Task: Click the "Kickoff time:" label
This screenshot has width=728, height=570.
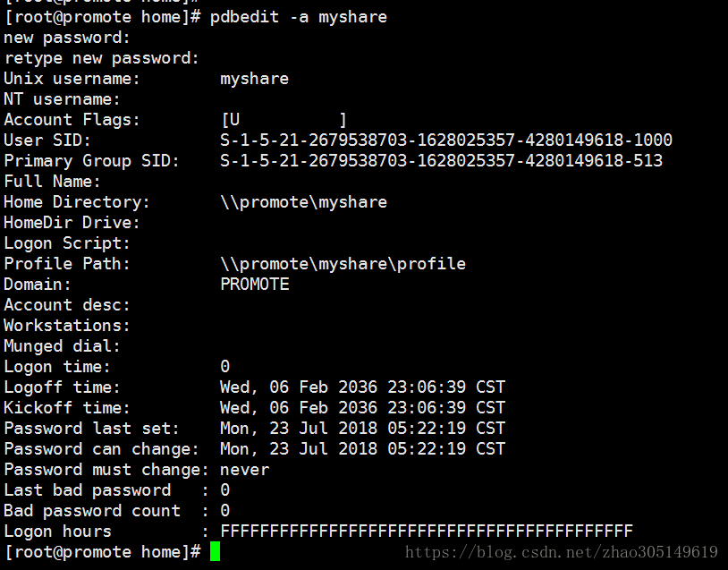Action: click(67, 408)
